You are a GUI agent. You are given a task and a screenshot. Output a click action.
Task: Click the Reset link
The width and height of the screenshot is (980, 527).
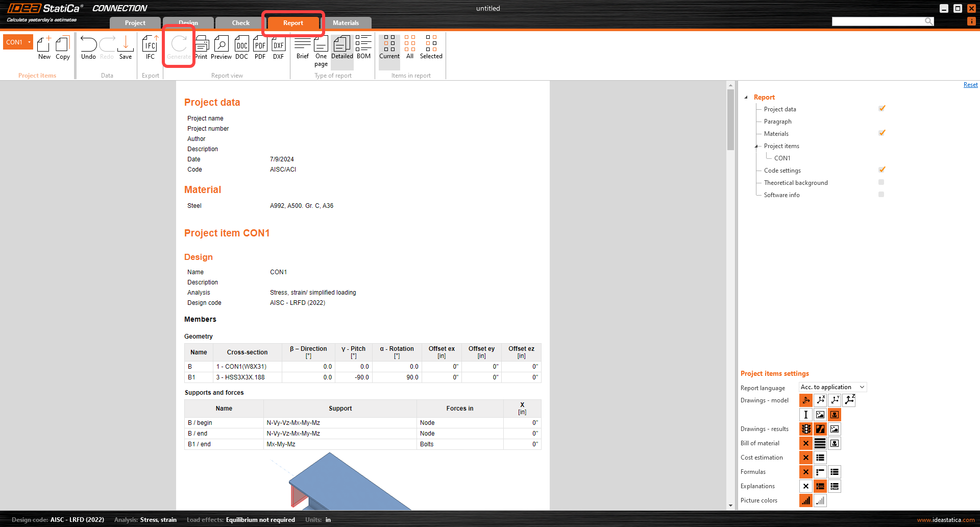[970, 84]
